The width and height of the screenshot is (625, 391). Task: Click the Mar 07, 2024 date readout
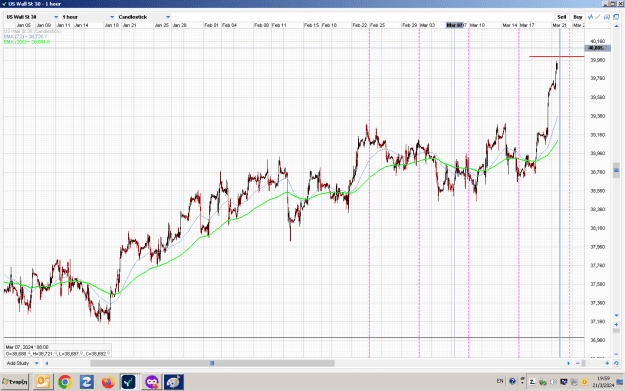[27, 347]
